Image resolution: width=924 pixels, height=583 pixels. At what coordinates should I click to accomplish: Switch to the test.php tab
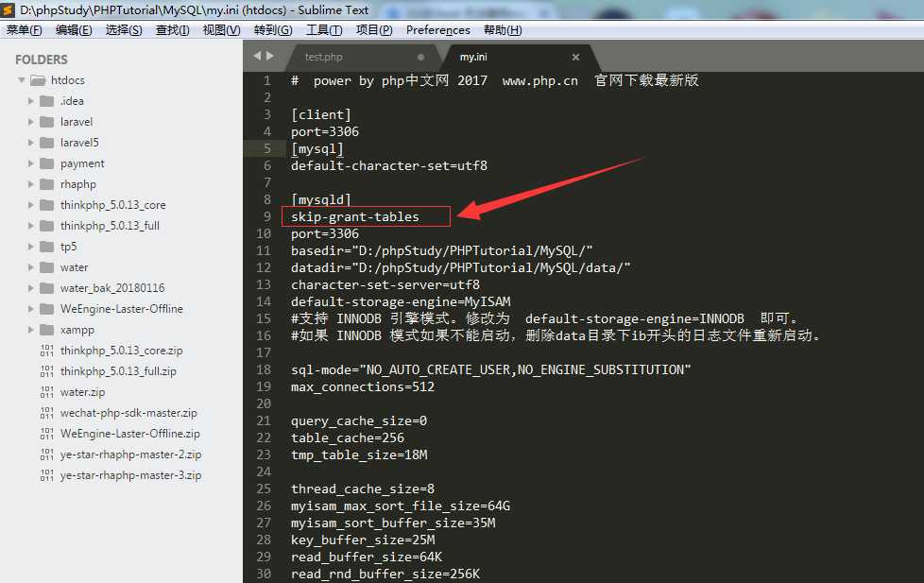(323, 58)
